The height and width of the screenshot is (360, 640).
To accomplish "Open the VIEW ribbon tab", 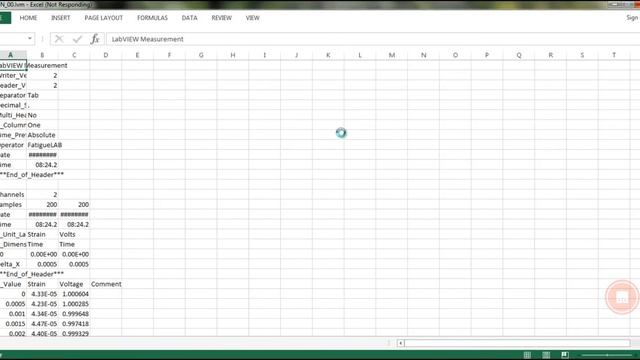I will (253, 18).
